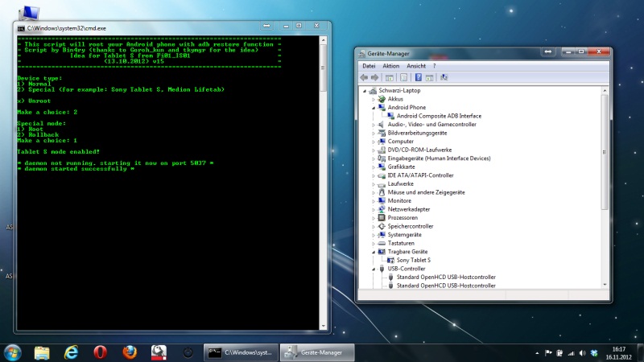Expand the Bildverarbeitungsgeräte category
Screen dimensions: 644x362
tap(374, 133)
